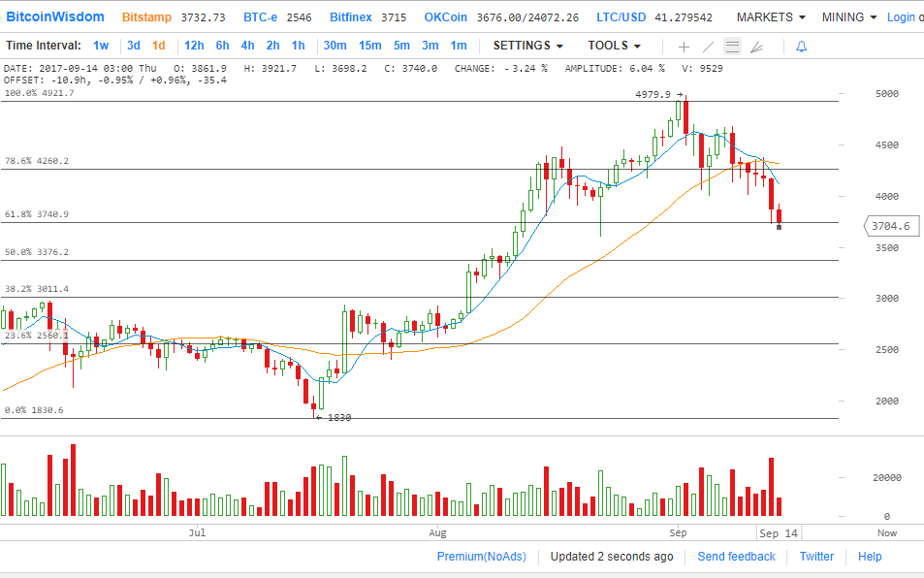Select the Fibonacci retracement lines tool
This screenshot has height=578, width=924.
(732, 47)
